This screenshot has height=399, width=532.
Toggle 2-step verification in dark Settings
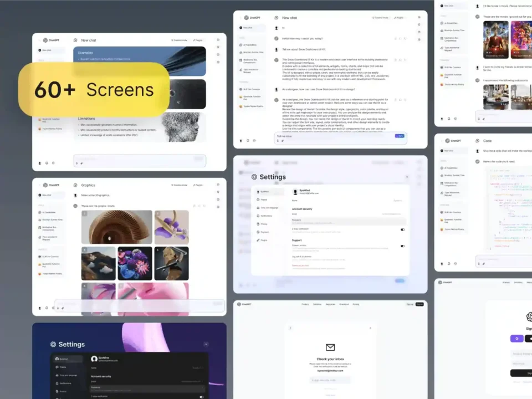(202, 397)
